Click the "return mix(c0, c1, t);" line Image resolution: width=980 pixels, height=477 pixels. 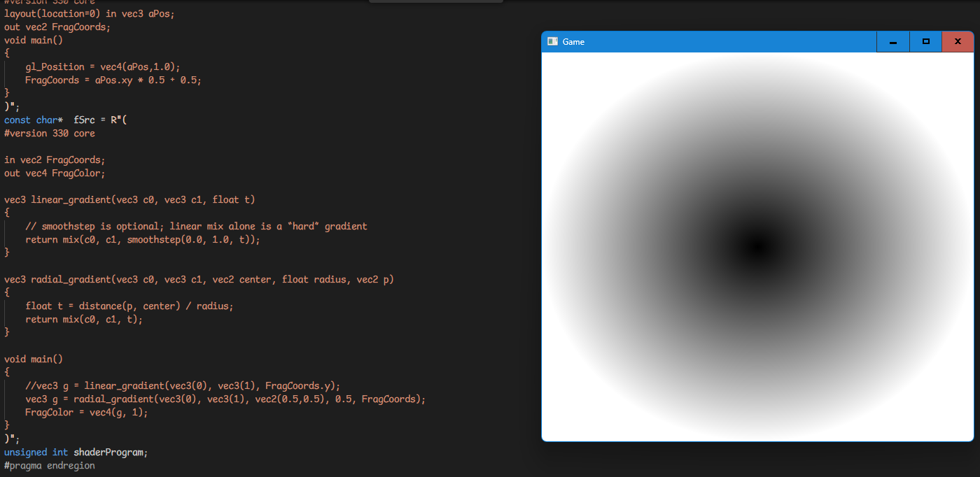click(x=84, y=320)
